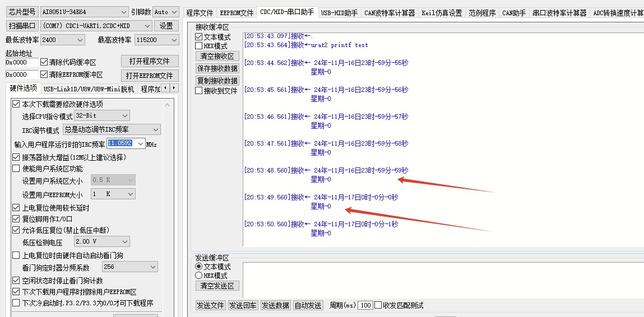Switch to the CDC/HID-串口助手 tab
644x317 pixels.
(287, 12)
